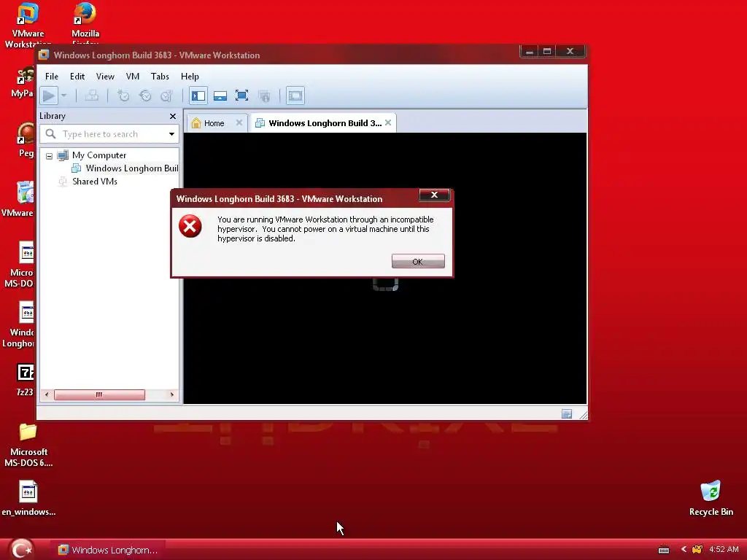Click the status bar device icon

[566, 414]
